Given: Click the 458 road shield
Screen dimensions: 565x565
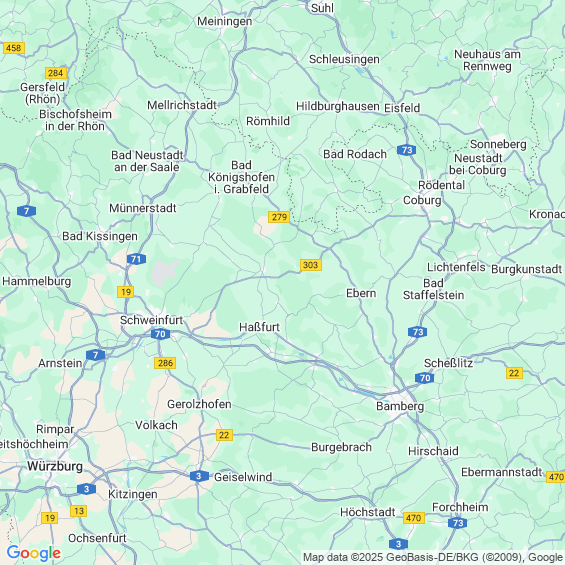Looking at the screenshot, I should (14, 48).
